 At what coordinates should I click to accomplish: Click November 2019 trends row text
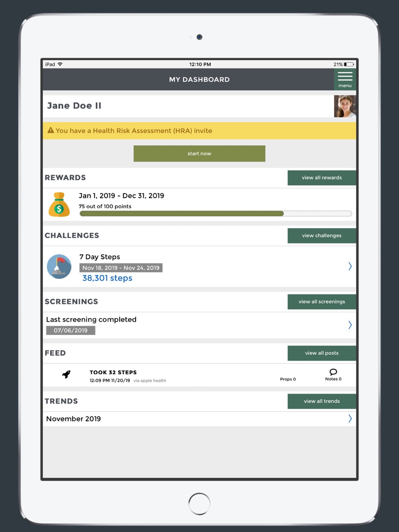tap(73, 419)
